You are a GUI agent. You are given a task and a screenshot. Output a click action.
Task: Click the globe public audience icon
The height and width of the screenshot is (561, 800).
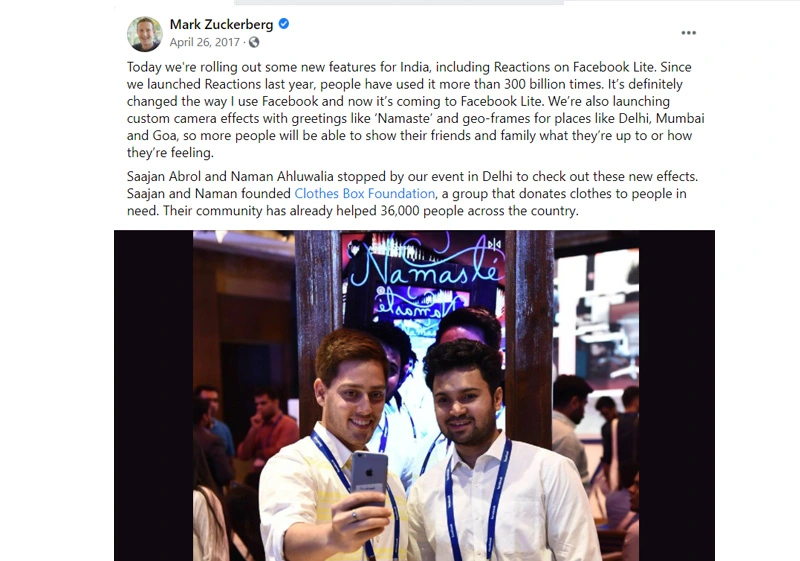254,42
